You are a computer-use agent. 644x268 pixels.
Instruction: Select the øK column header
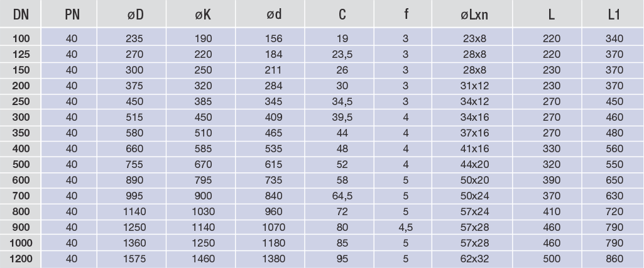pos(204,14)
